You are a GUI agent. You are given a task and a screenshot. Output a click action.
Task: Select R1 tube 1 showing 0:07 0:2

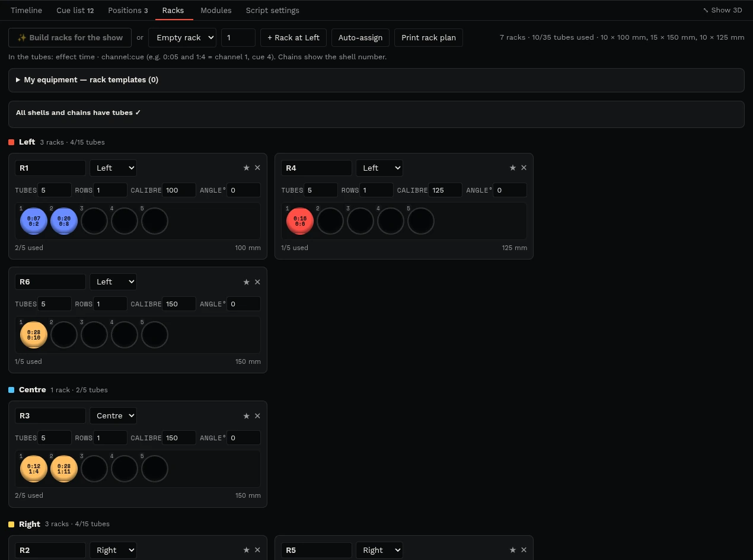[x=34, y=221]
